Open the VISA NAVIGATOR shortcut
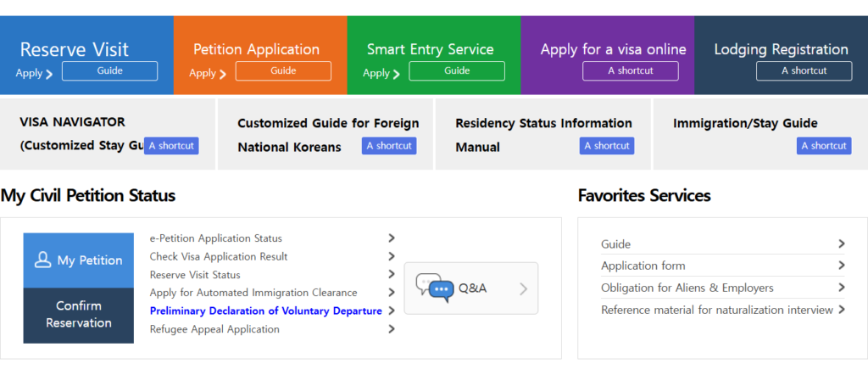Viewport: 868px width, 375px height. tap(171, 146)
